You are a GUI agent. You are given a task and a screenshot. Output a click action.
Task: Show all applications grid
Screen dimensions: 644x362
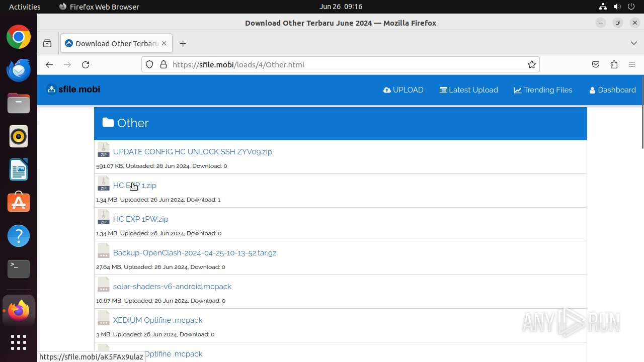pyautogui.click(x=19, y=342)
